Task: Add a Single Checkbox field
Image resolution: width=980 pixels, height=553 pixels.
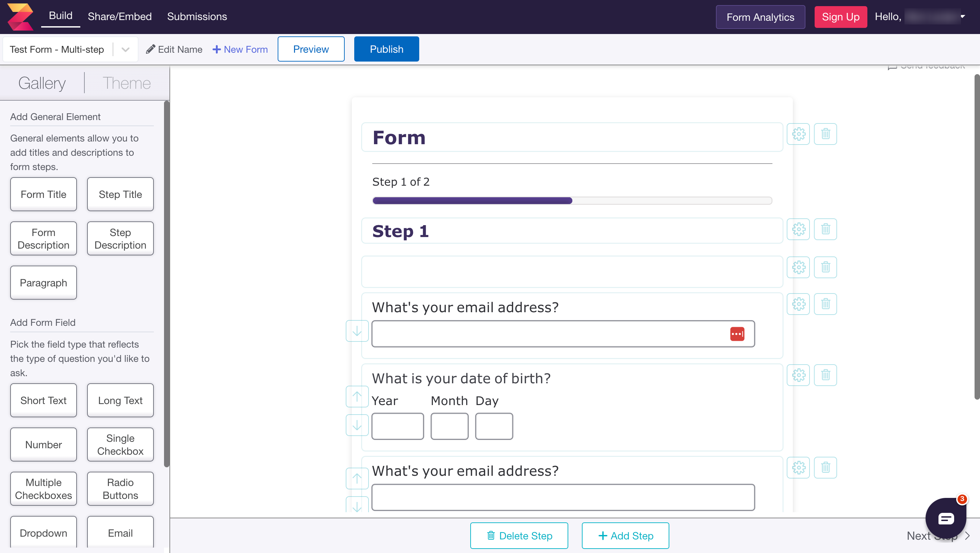Action: coord(120,444)
